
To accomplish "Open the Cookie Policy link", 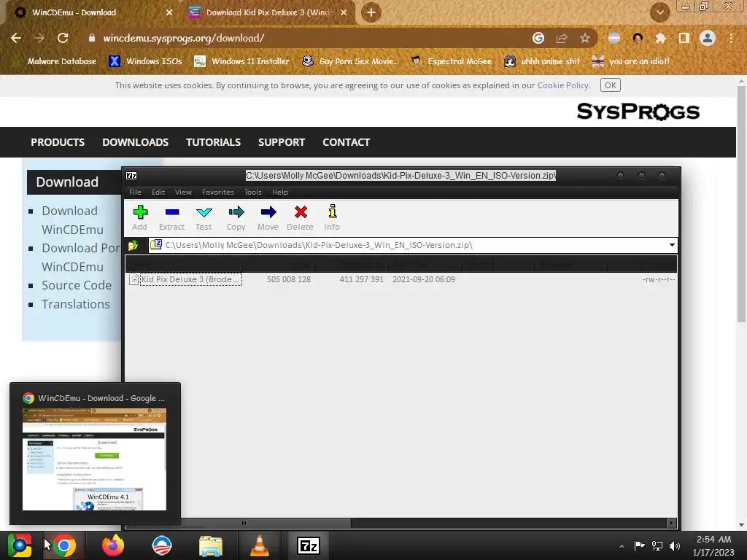I will coord(563,86).
